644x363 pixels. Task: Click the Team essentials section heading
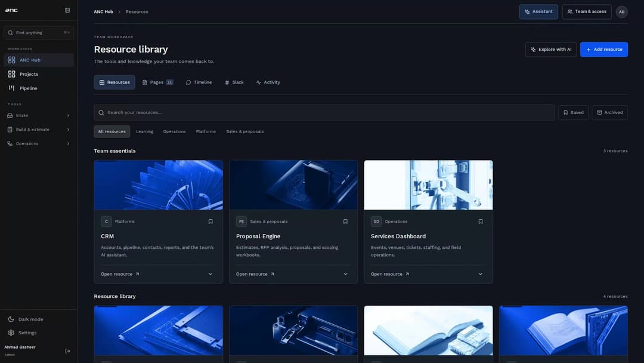coord(114,151)
